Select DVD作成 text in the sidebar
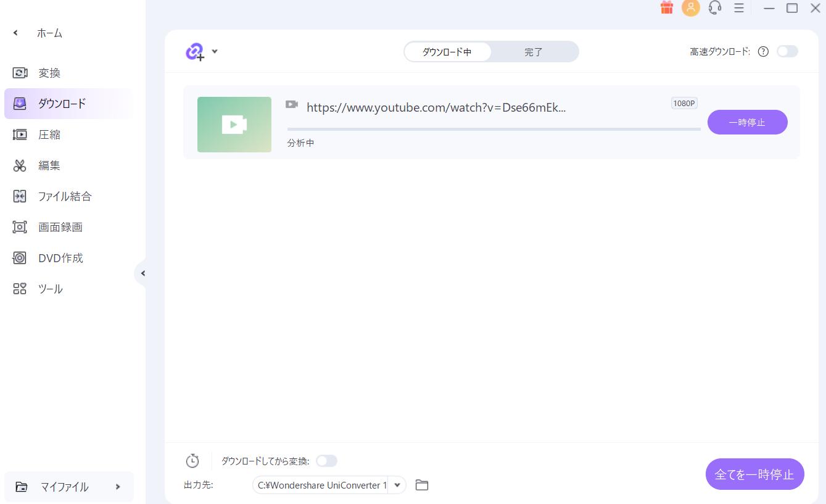The width and height of the screenshot is (826, 504). click(60, 258)
